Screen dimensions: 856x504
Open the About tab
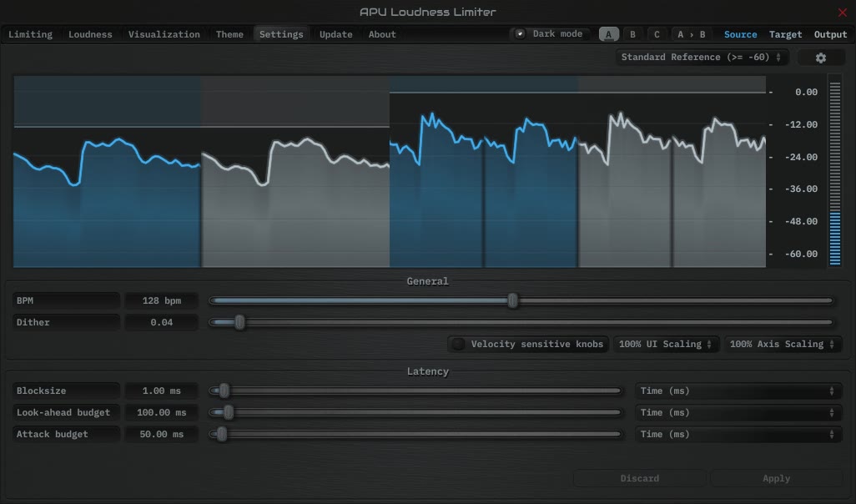[382, 34]
